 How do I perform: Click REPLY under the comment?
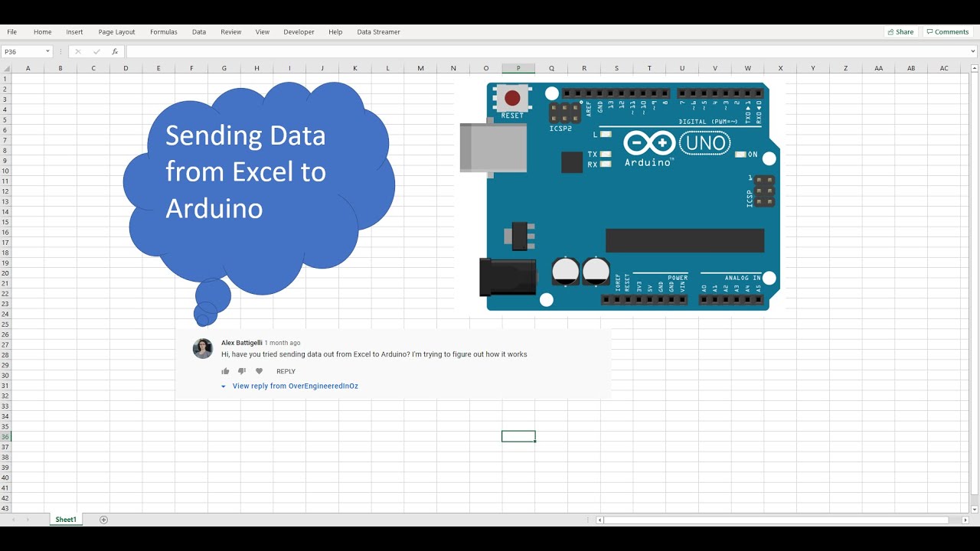click(x=286, y=371)
